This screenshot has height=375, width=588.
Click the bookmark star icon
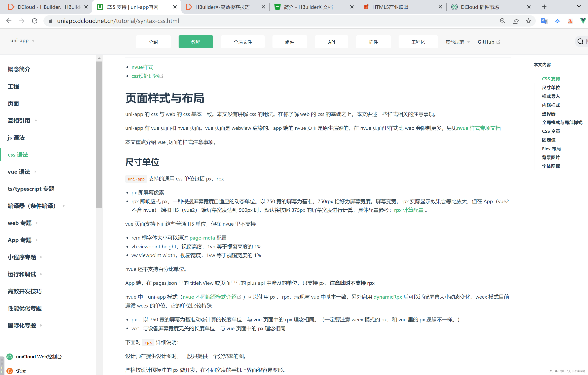[x=528, y=21]
